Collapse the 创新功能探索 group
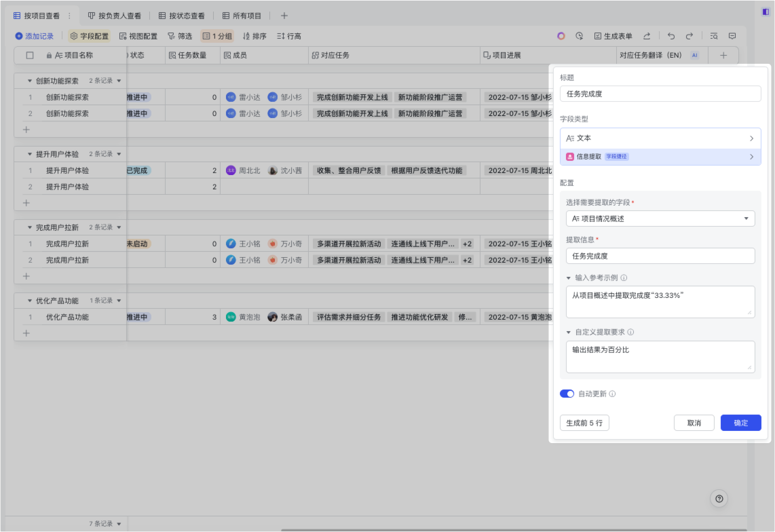Screen dimensions: 775x532 tap(30, 81)
